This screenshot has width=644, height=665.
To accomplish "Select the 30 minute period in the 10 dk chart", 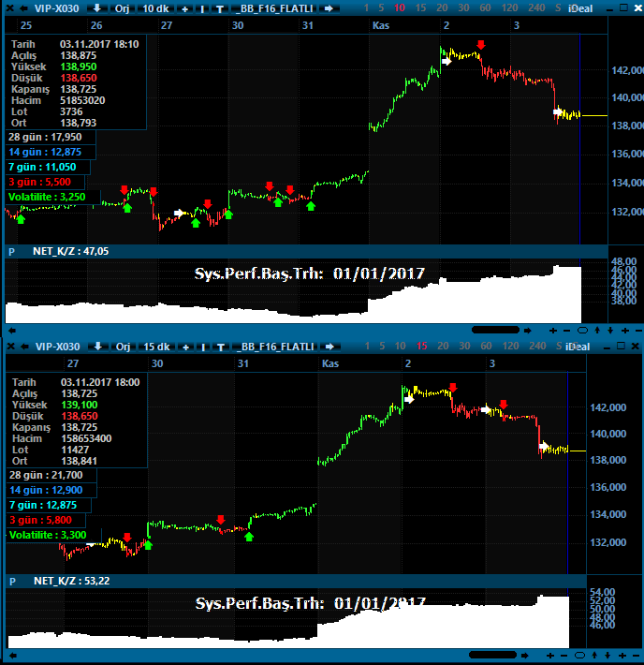I will (463, 8).
